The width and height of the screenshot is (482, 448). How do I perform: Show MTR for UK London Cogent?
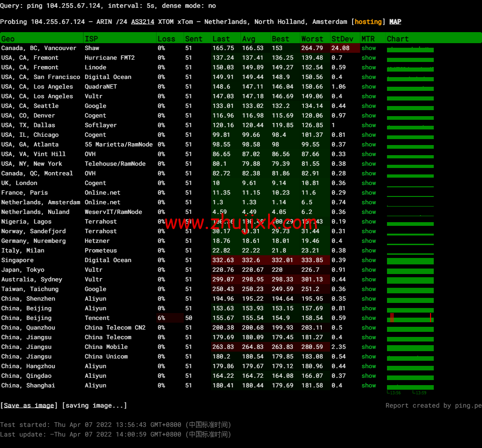368,183
